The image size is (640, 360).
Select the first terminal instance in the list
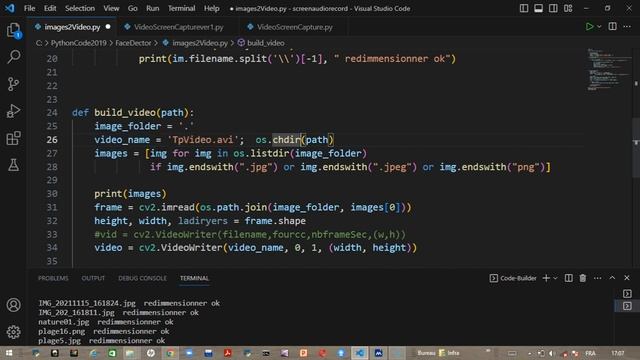(627, 293)
